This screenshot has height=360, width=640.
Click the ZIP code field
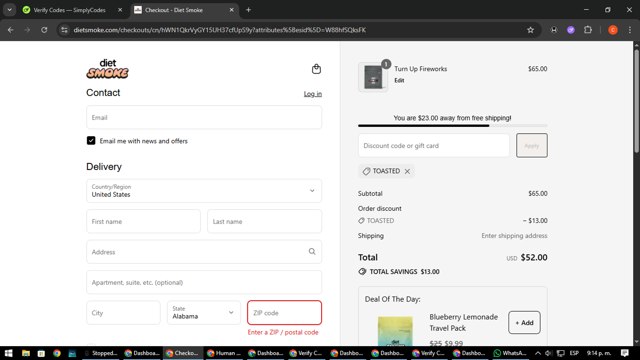(284, 313)
